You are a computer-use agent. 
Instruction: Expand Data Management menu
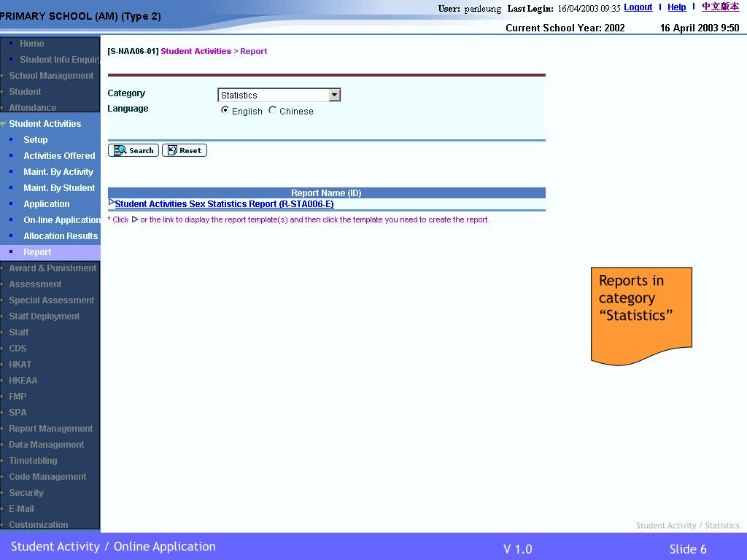[46, 445]
